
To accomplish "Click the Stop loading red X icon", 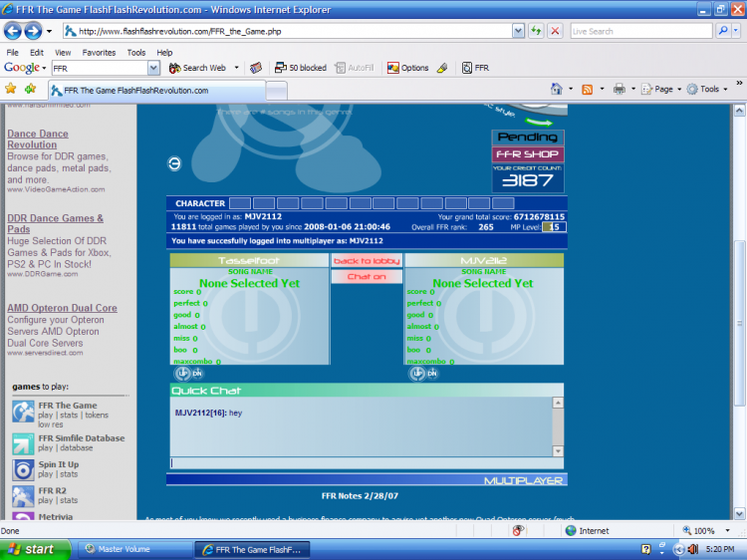I will [x=556, y=31].
